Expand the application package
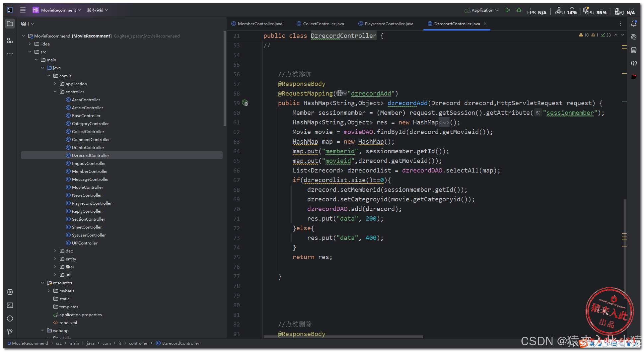Viewport: 644px width, 352px height. coord(55,84)
